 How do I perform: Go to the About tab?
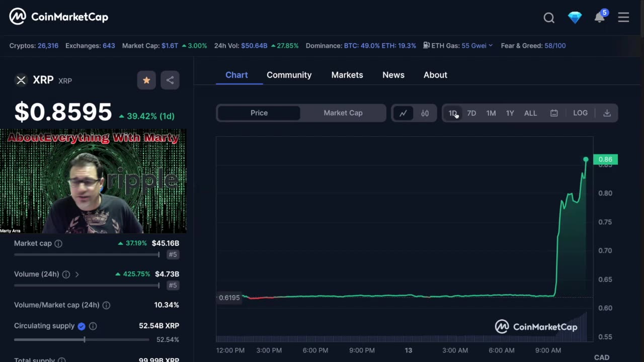[435, 75]
